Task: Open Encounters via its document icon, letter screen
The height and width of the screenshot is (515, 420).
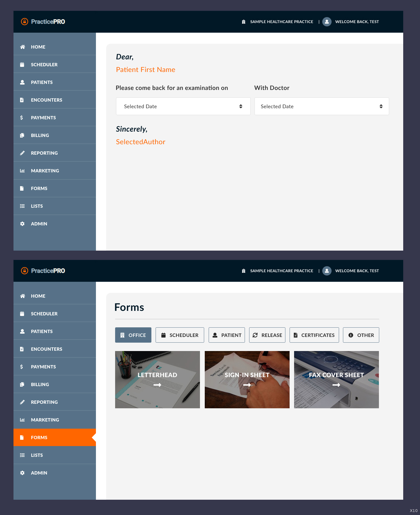Action: click(x=22, y=100)
